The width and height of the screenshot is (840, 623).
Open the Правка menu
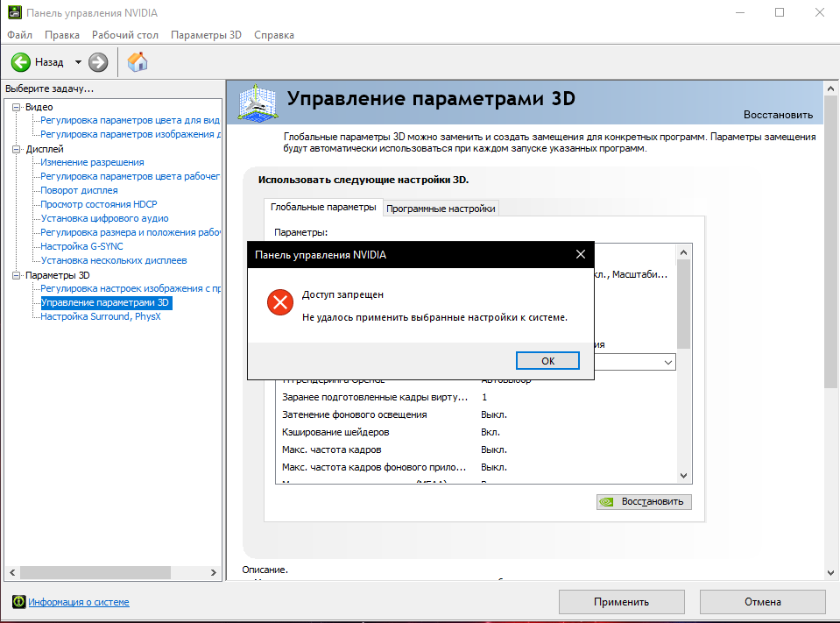62,35
